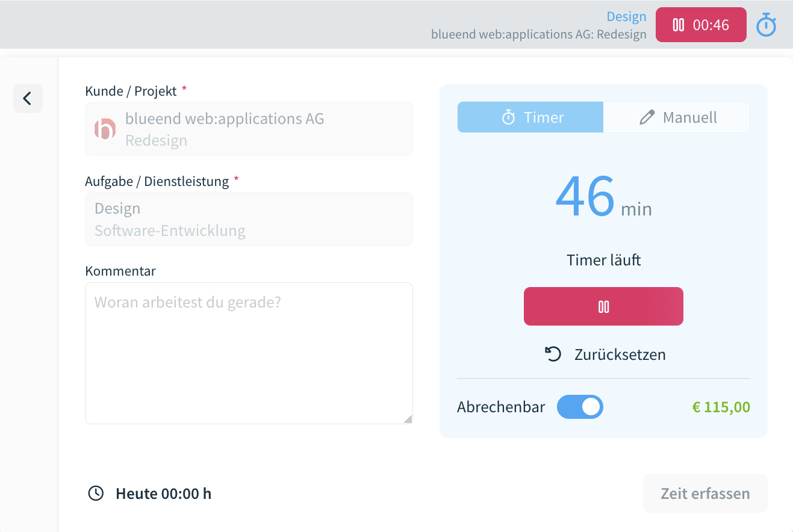The height and width of the screenshot is (532, 793).
Task: Click the Timer läuft status text
Action: point(604,260)
